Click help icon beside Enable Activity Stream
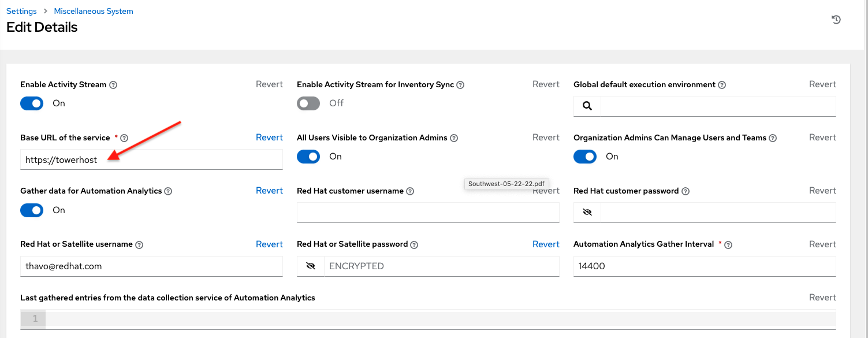 coord(113,85)
